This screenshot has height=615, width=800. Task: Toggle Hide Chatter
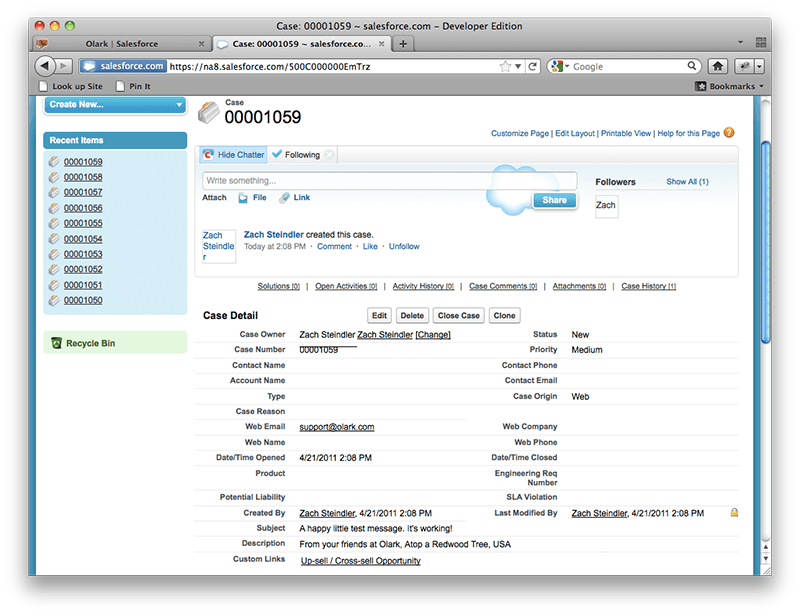click(x=233, y=155)
